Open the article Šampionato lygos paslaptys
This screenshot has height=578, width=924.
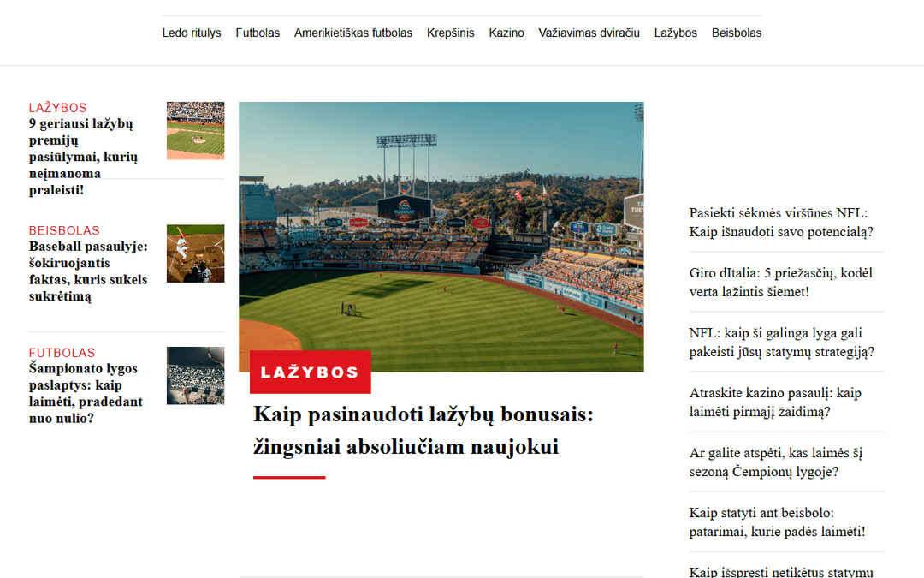(x=86, y=393)
